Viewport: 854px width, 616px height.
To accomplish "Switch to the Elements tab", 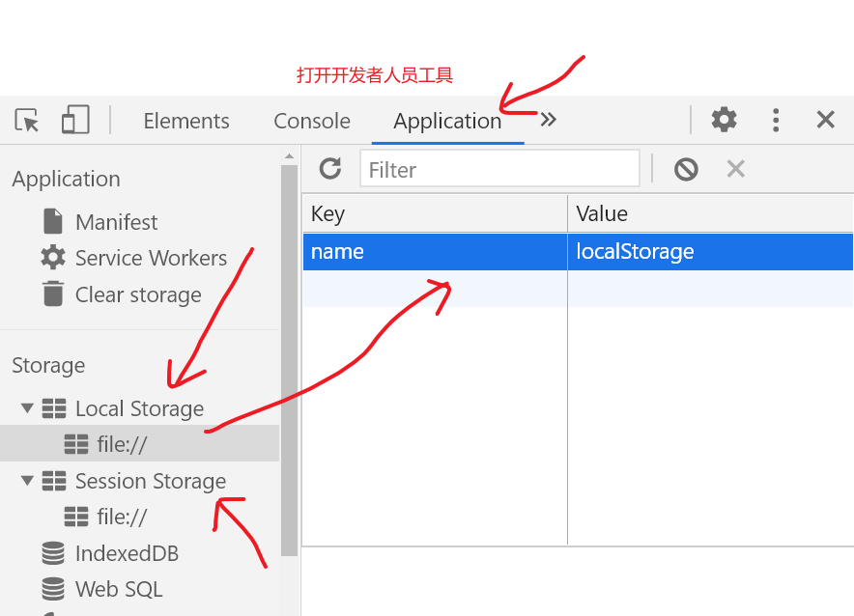I will 185,121.
